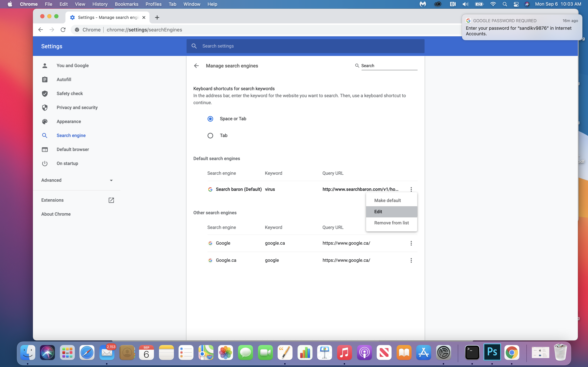Click the back arrow beside Manage search engines
The image size is (588, 367).
[196, 66]
